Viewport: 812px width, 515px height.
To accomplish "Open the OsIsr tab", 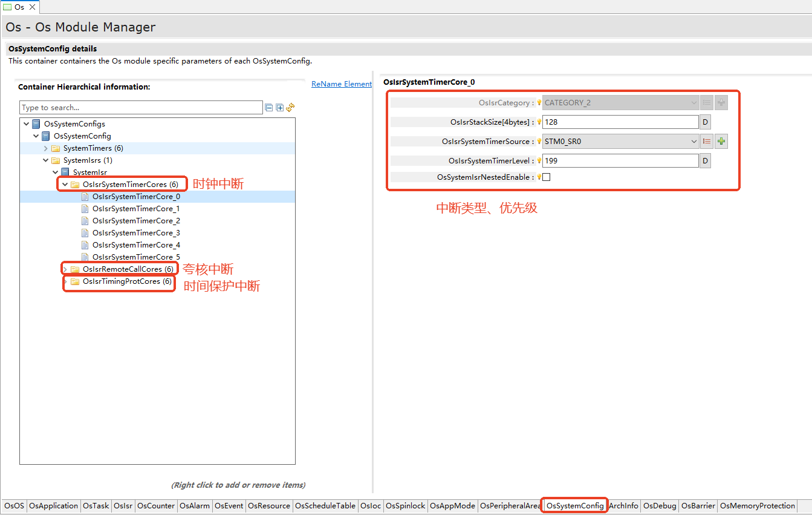I will coord(123,506).
